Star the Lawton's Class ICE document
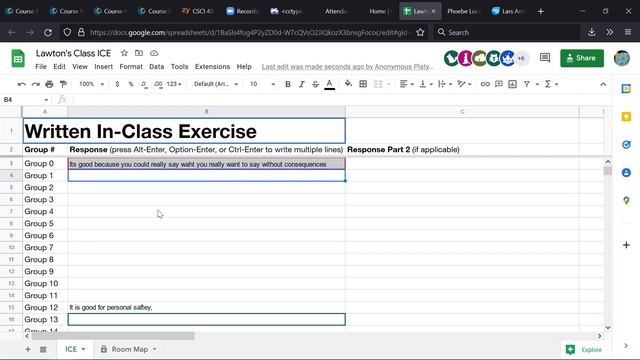 (124, 53)
